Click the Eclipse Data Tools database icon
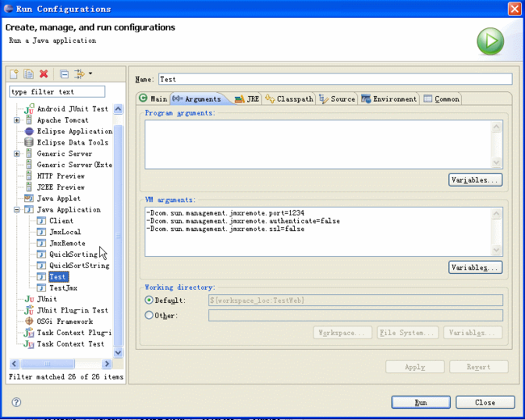 29,142
